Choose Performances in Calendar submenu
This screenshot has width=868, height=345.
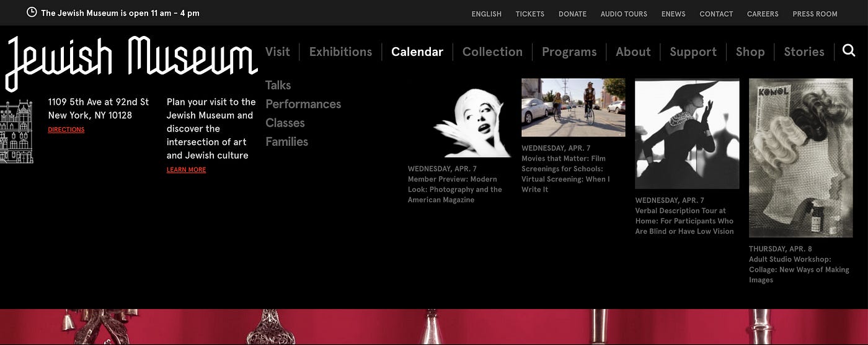(x=303, y=104)
